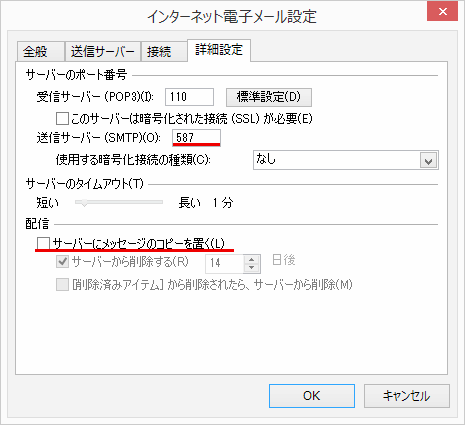
Task: Click the days field showing 14
Action: 224,263
